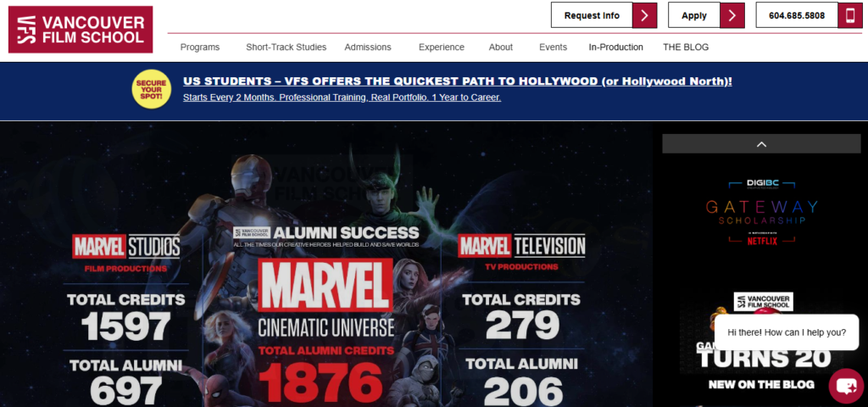Open the Experience menu item
Viewport: 868px width, 407px height.
(x=441, y=47)
